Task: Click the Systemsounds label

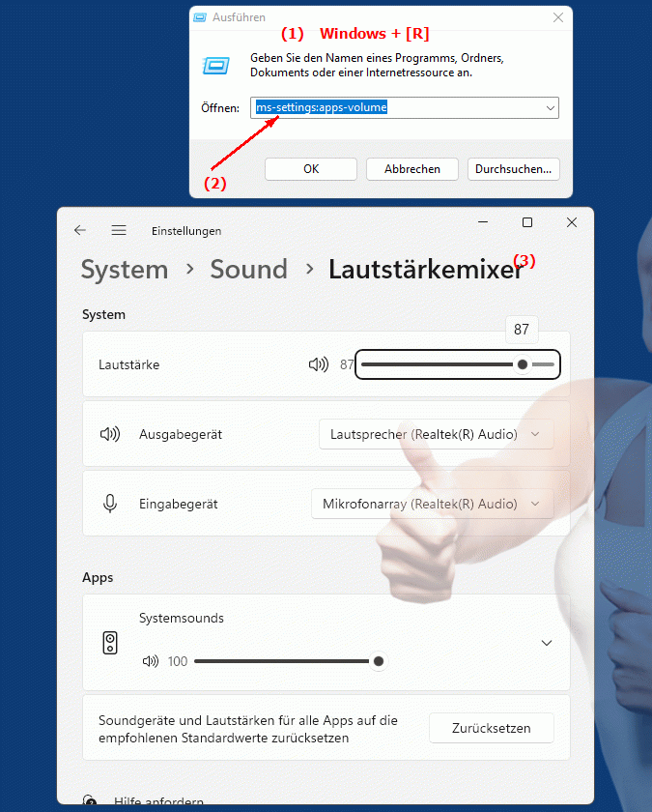Action: [182, 618]
